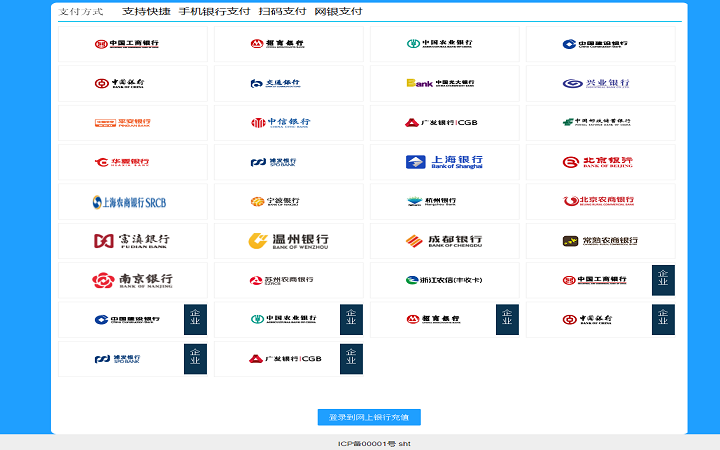Select personal 浦发银行 without 企业 badge

pos(288,162)
